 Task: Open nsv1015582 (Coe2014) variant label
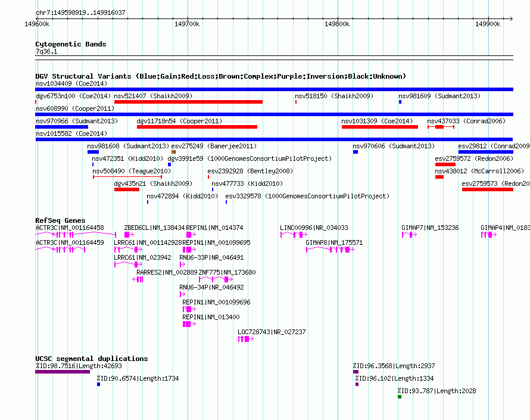pyautogui.click(x=71, y=133)
